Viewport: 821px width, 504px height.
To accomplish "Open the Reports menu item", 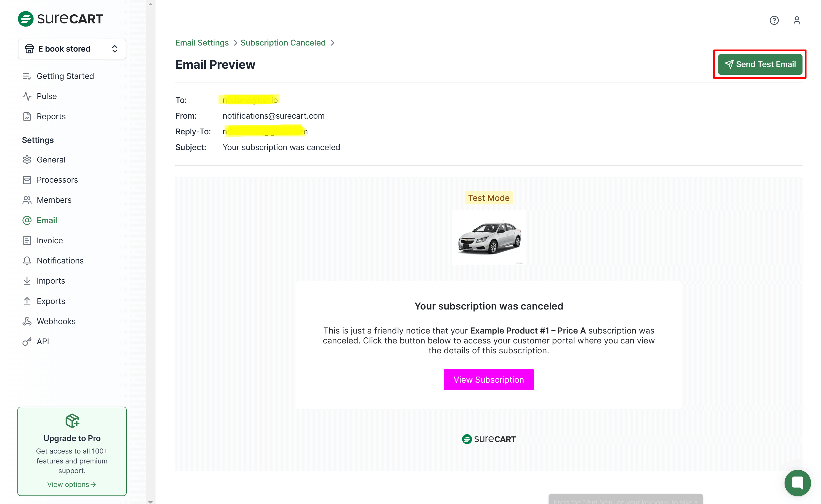I will [51, 116].
